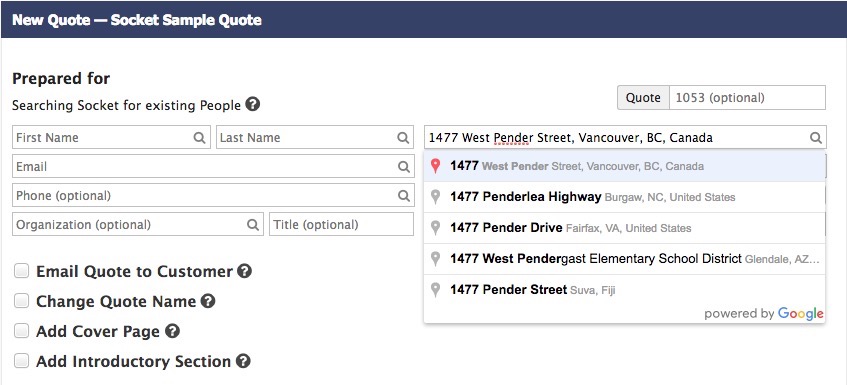Click help icon next to Change Quote Name

tap(208, 301)
